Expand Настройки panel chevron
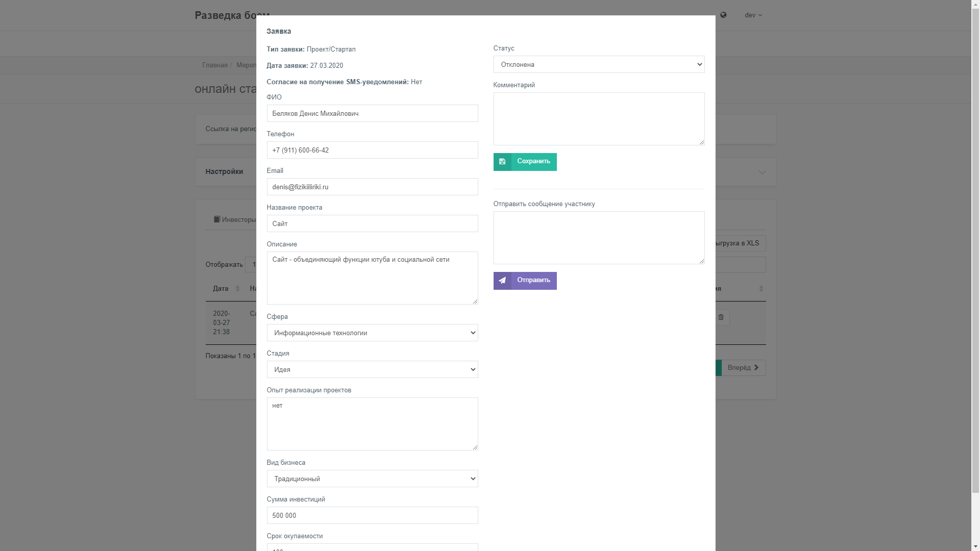Viewport: 980px width, 551px height. coord(762,172)
